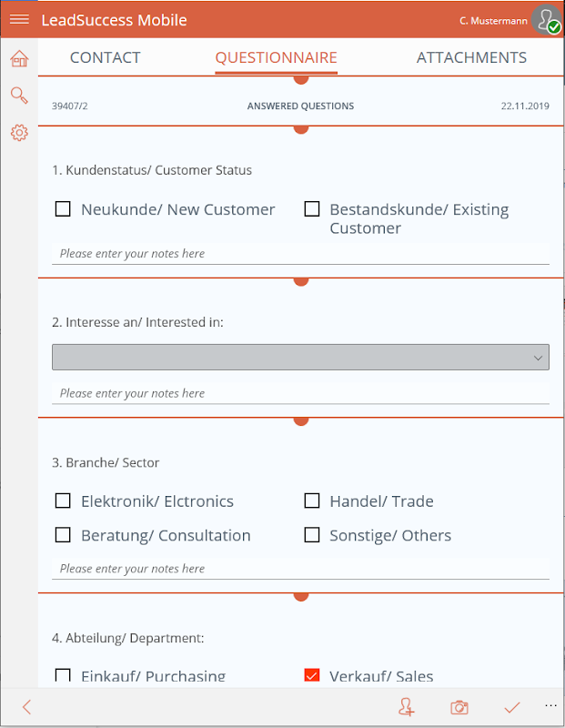Click the C. Mustermann user avatar icon
The height and width of the screenshot is (728, 565).
pos(547,20)
